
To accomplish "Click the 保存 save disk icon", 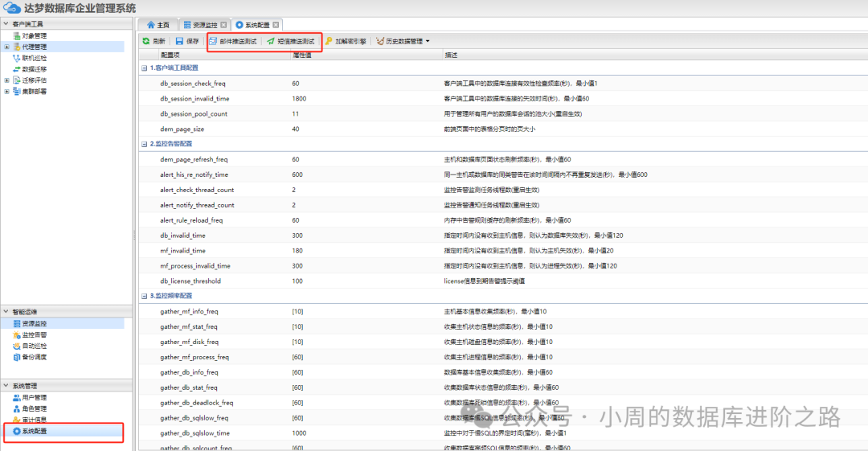I will click(179, 41).
